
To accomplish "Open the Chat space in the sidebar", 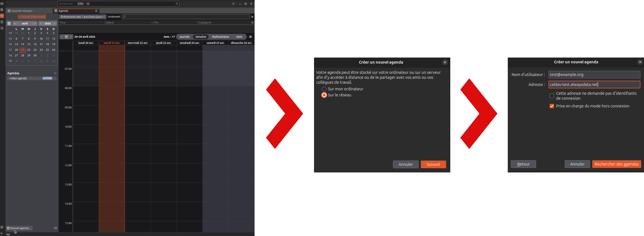I will 2,28.
